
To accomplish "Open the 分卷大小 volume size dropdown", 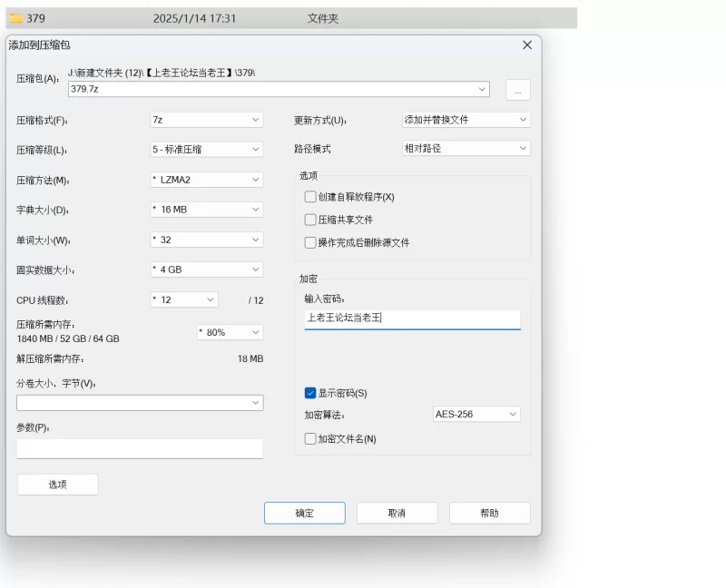I will [x=140, y=403].
